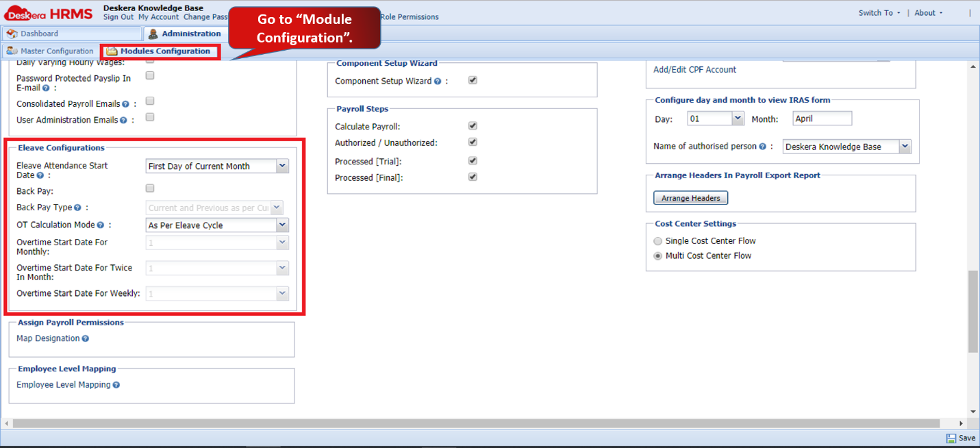Viewport: 980px width, 448px height.
Task: Click the folder icon beside Modules Configuration
Action: (112, 51)
